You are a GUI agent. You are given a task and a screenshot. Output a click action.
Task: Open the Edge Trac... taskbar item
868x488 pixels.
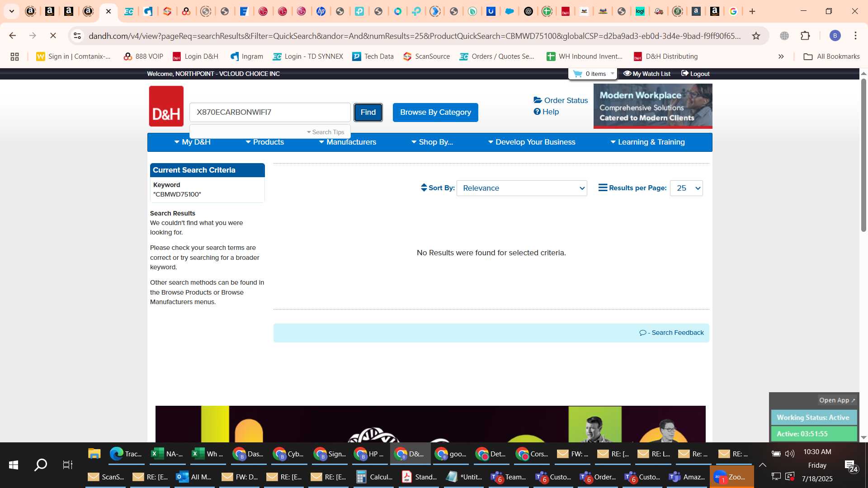pos(126,454)
